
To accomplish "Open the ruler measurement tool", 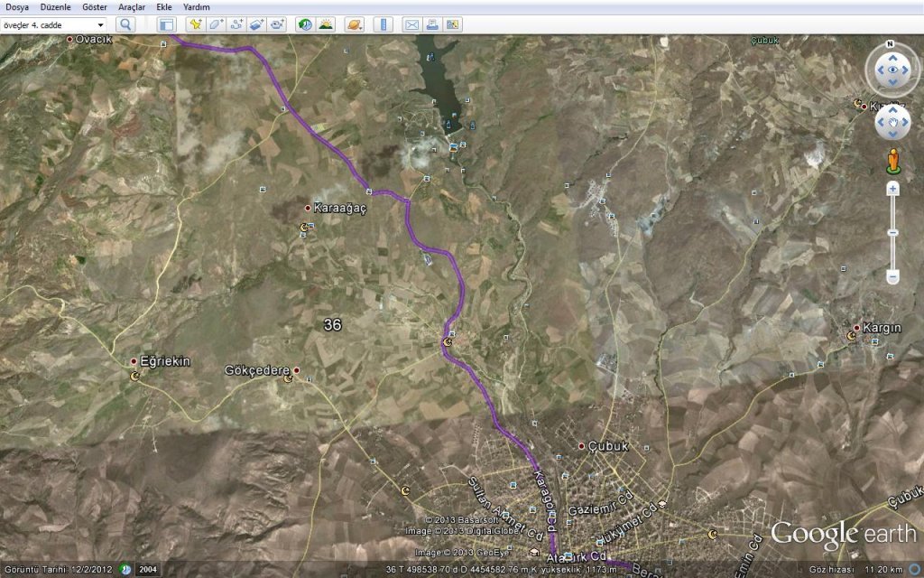I will click(383, 24).
